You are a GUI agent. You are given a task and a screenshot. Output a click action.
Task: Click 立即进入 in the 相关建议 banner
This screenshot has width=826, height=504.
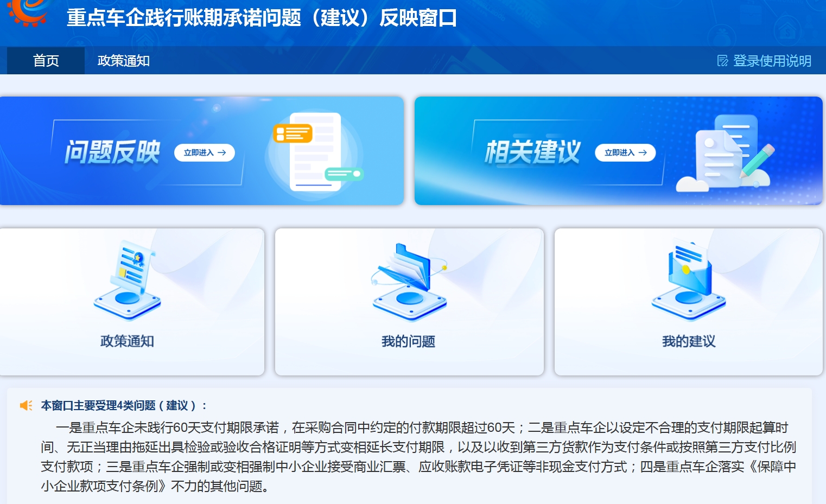(x=625, y=152)
